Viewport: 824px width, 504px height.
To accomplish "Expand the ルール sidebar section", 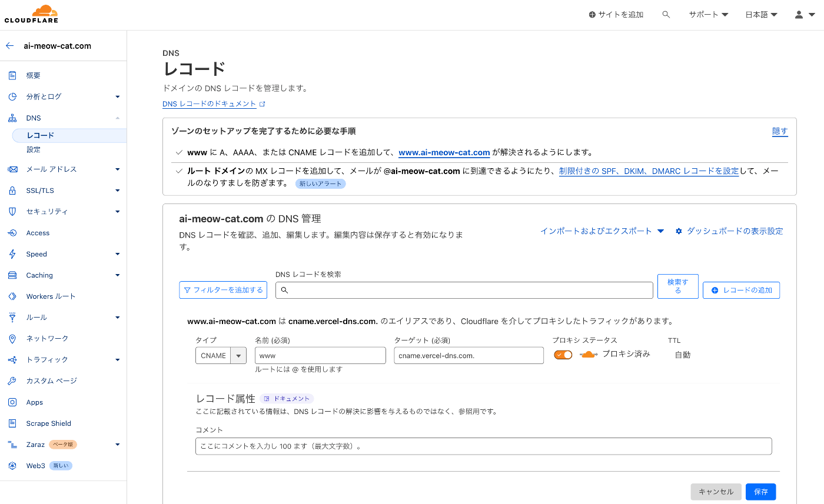I will (118, 318).
